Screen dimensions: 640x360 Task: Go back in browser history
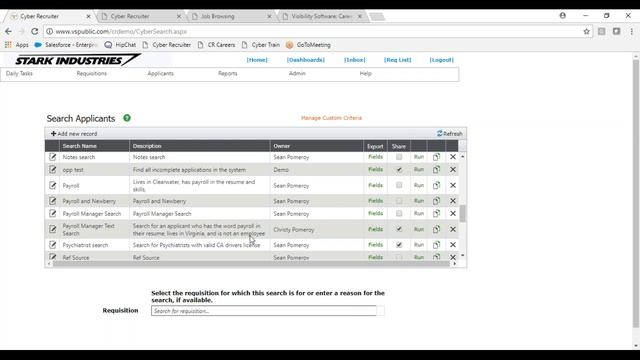pos(9,31)
